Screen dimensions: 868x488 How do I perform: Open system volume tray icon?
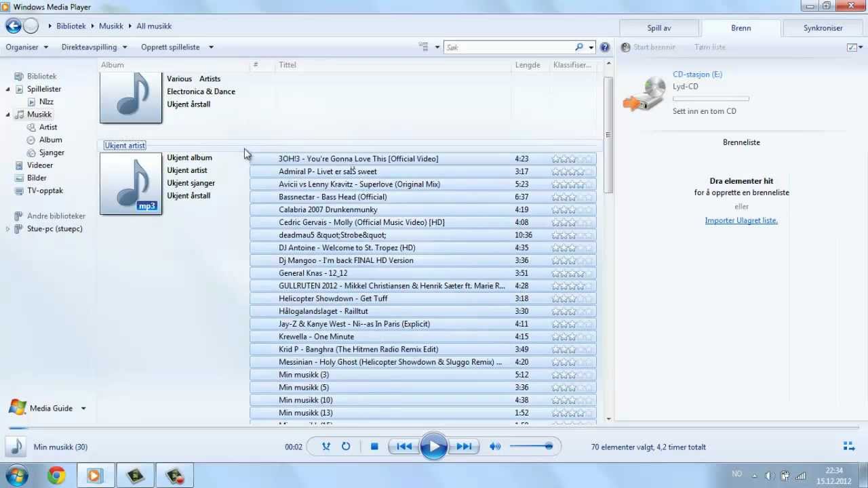(770, 475)
